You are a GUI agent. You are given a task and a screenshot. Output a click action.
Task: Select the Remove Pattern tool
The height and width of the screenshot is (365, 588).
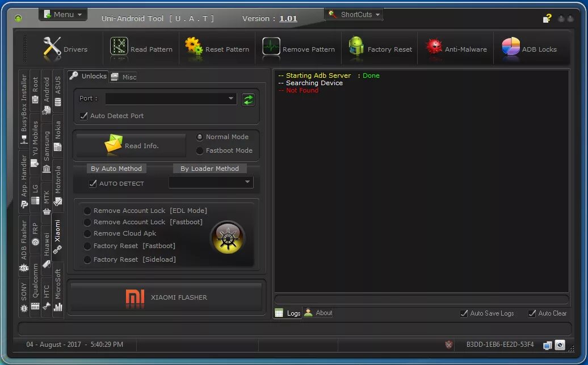pos(299,49)
